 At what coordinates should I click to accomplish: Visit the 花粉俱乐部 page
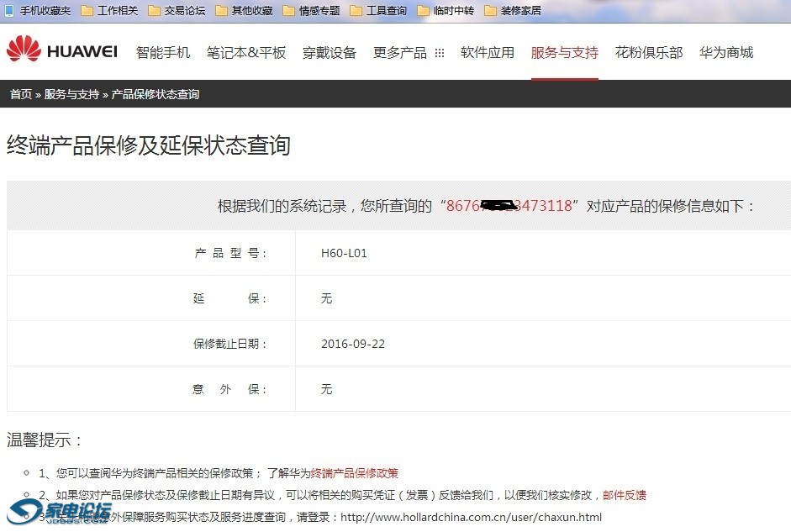(x=648, y=52)
